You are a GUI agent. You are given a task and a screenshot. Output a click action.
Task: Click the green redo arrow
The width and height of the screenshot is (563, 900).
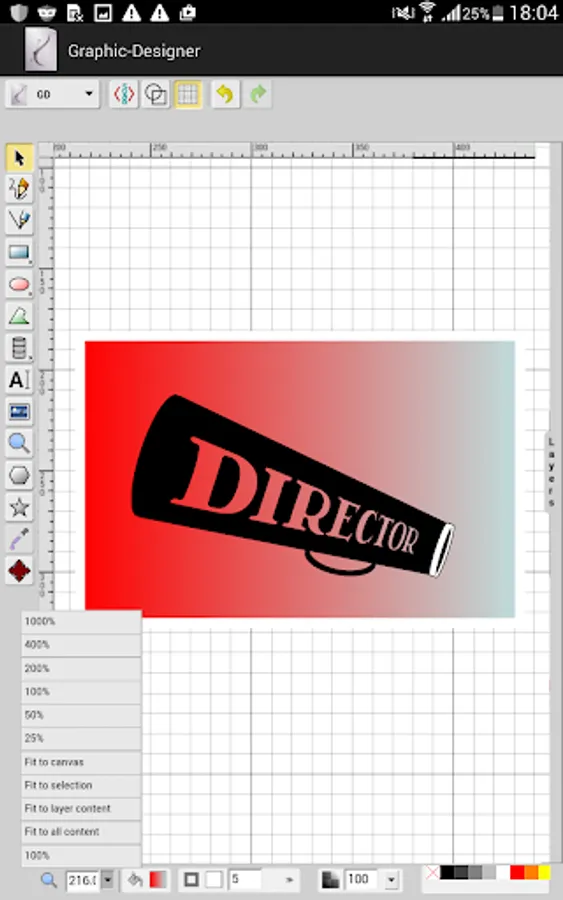point(258,94)
